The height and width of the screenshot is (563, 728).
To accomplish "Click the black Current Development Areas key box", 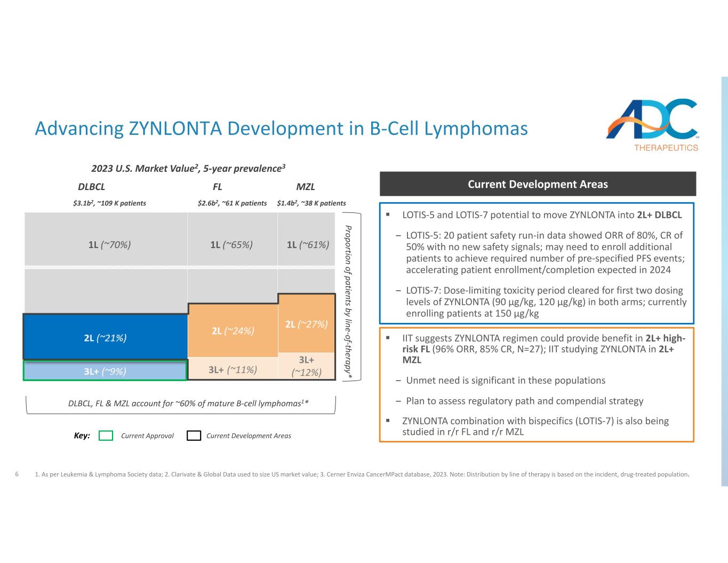I will coord(194,435).
